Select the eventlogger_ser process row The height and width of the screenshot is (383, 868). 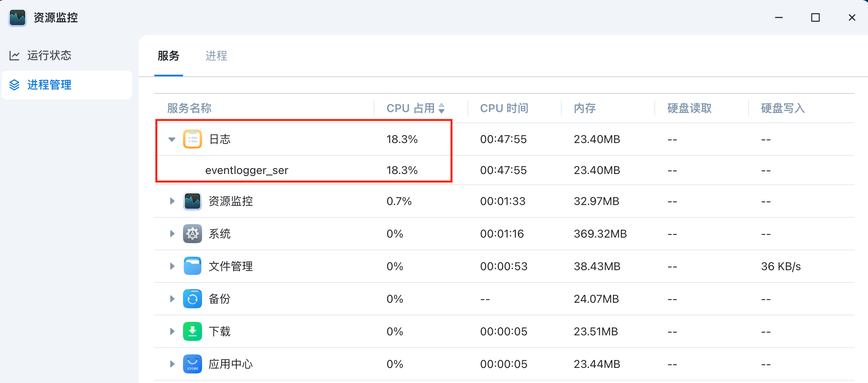504,170
